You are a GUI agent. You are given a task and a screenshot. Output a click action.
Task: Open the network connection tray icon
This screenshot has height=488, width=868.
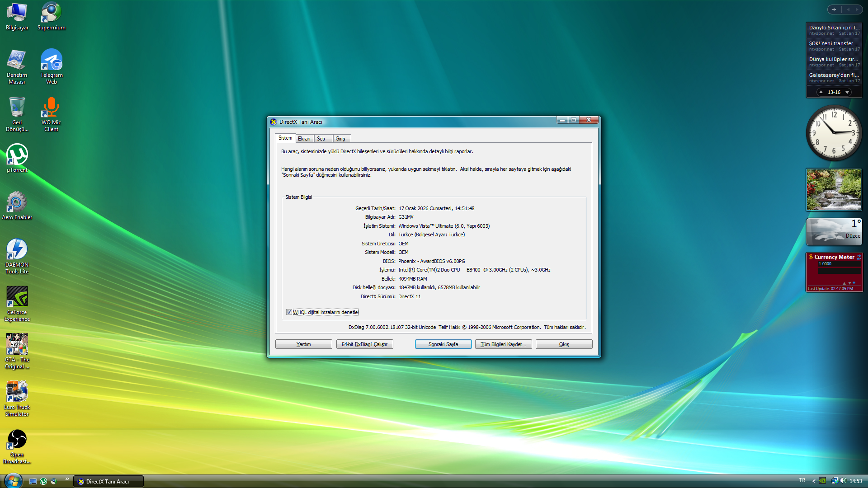click(x=834, y=481)
